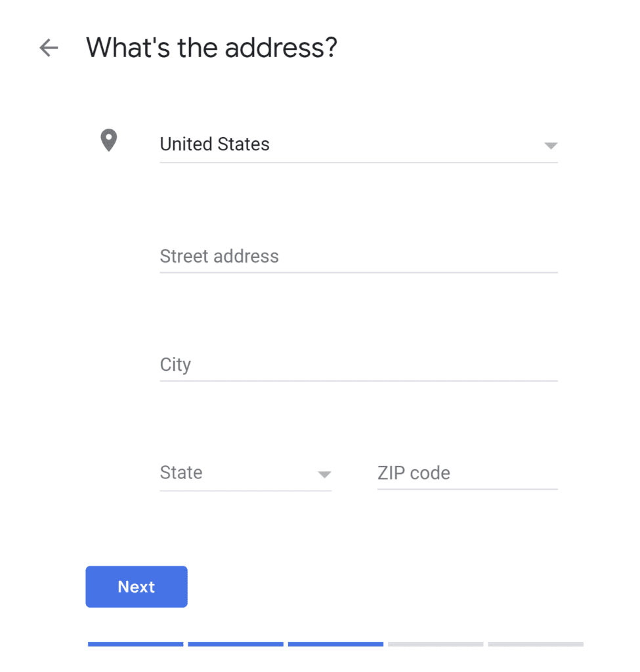
Task: Click the second blue progress segment
Action: (236, 644)
